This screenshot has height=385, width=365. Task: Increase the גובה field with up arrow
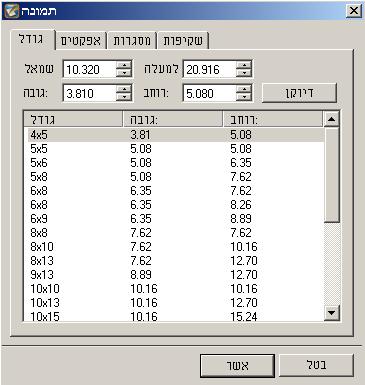[124, 89]
